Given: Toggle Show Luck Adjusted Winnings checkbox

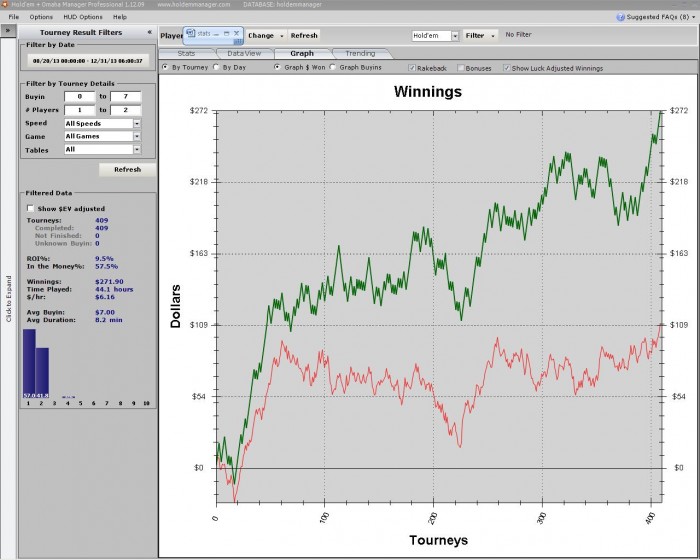Looking at the screenshot, I should (506, 68).
